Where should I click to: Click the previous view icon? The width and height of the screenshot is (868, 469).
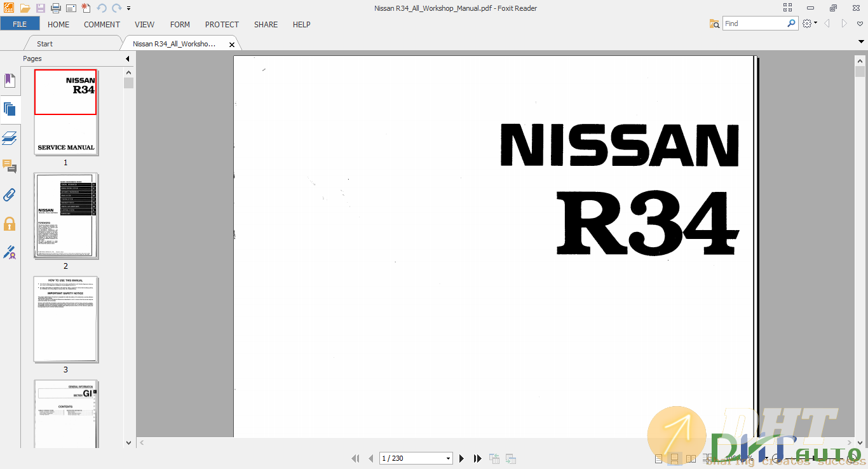[x=494, y=458]
